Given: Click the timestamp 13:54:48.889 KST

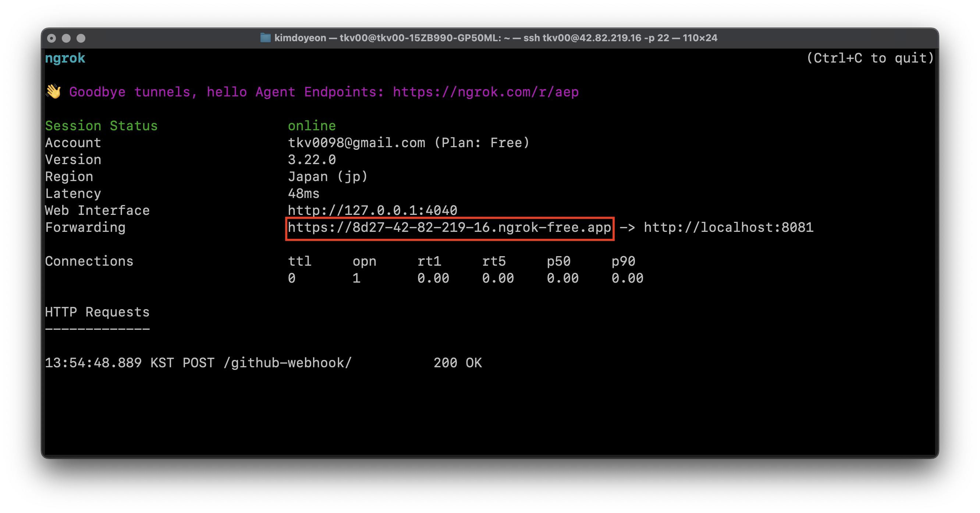Looking at the screenshot, I should coord(109,363).
